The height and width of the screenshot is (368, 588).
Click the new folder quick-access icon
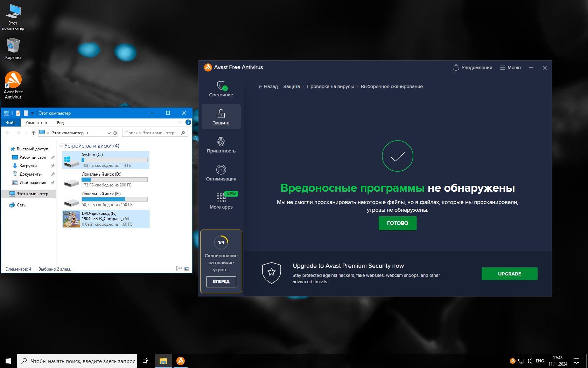(x=26, y=113)
